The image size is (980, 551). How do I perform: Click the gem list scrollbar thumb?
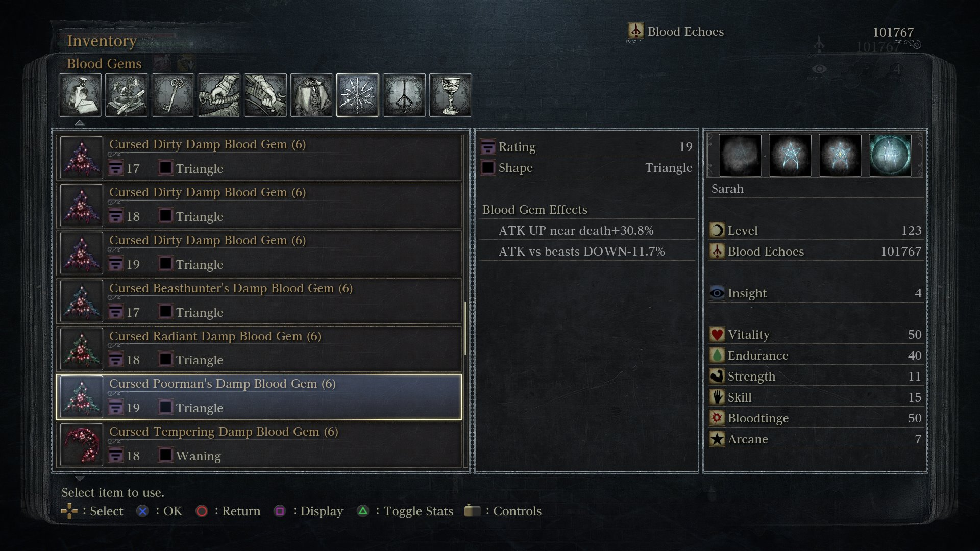[465, 328]
